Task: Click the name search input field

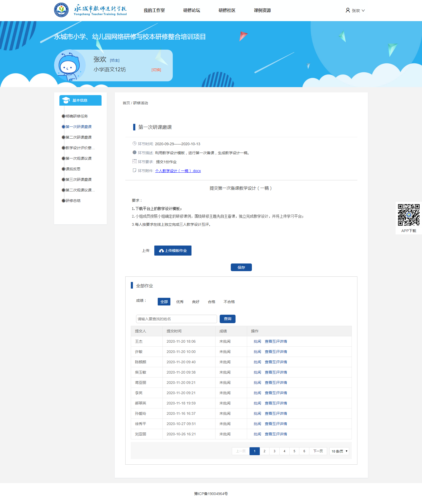Action: (176, 319)
